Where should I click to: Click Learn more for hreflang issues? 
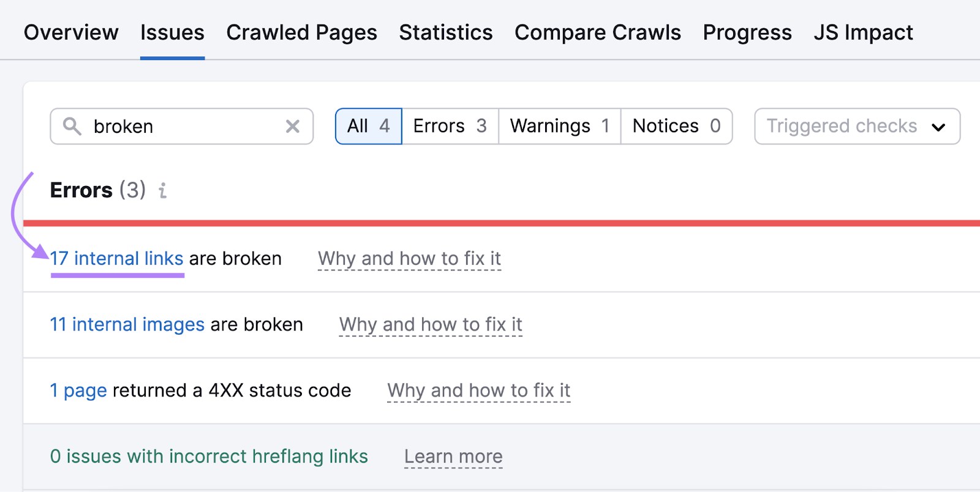(453, 457)
